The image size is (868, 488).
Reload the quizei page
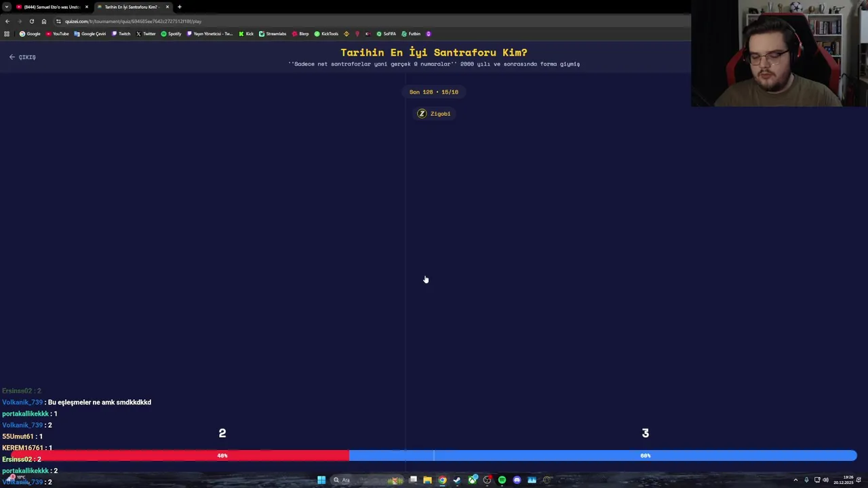pyautogui.click(x=31, y=21)
